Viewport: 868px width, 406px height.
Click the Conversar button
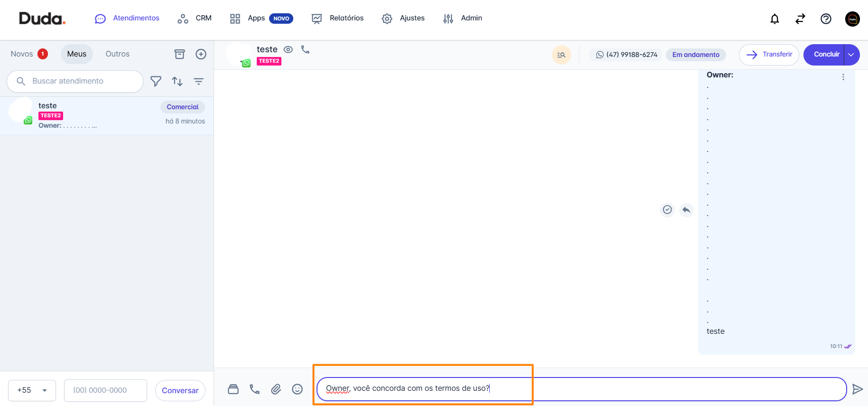click(180, 390)
